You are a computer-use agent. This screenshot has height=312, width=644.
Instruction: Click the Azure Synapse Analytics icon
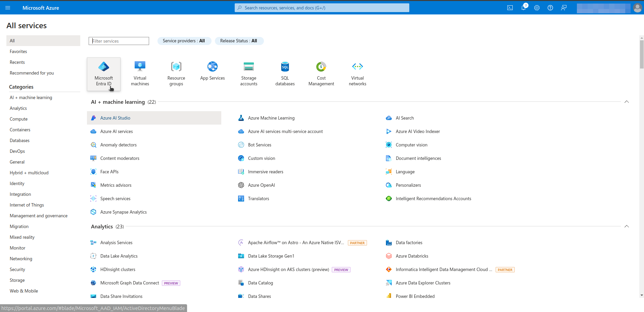click(93, 212)
